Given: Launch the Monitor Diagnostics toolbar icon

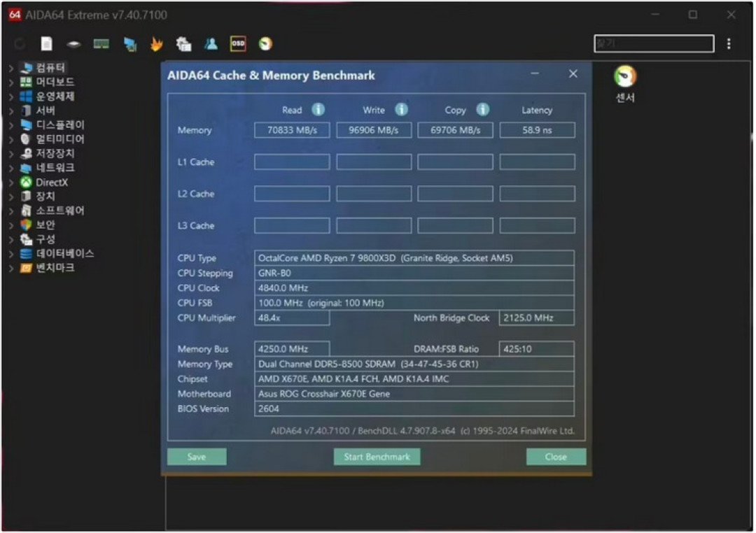Looking at the screenshot, I should (128, 43).
